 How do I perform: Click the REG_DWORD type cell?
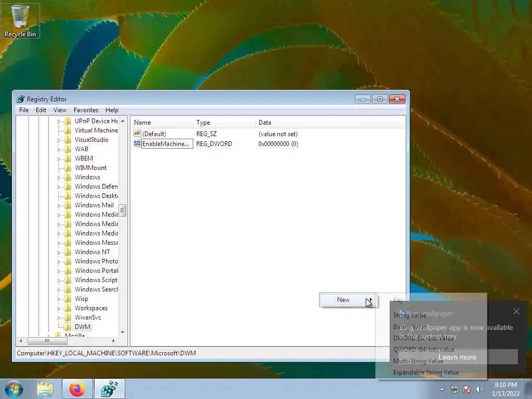point(214,143)
